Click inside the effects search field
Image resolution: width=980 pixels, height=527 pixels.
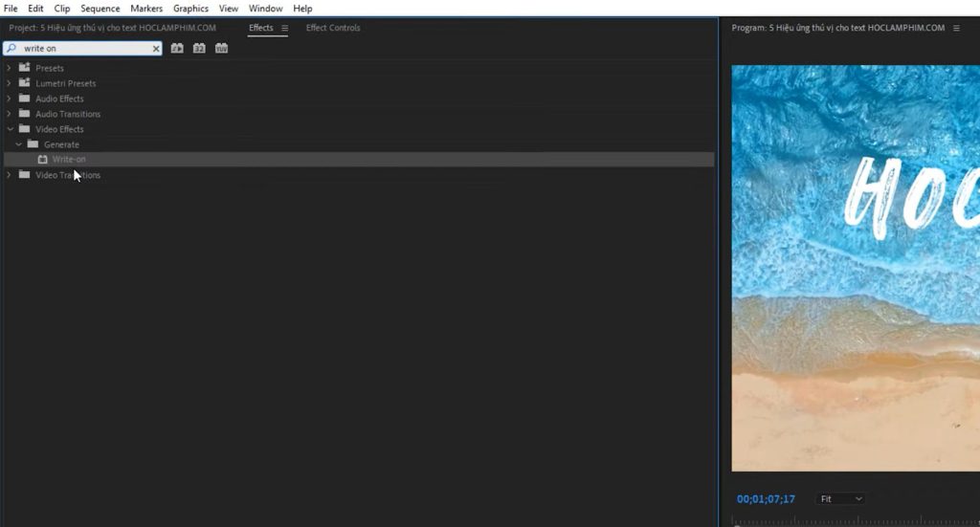click(x=86, y=49)
